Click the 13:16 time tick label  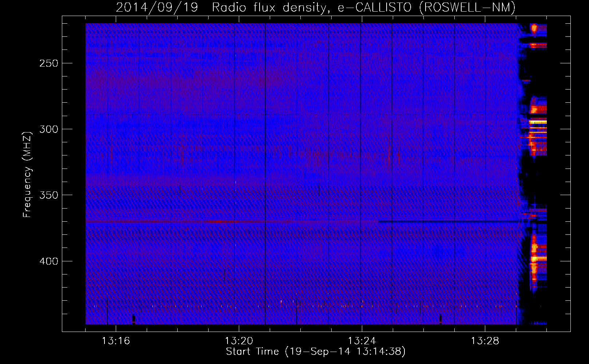(x=116, y=341)
